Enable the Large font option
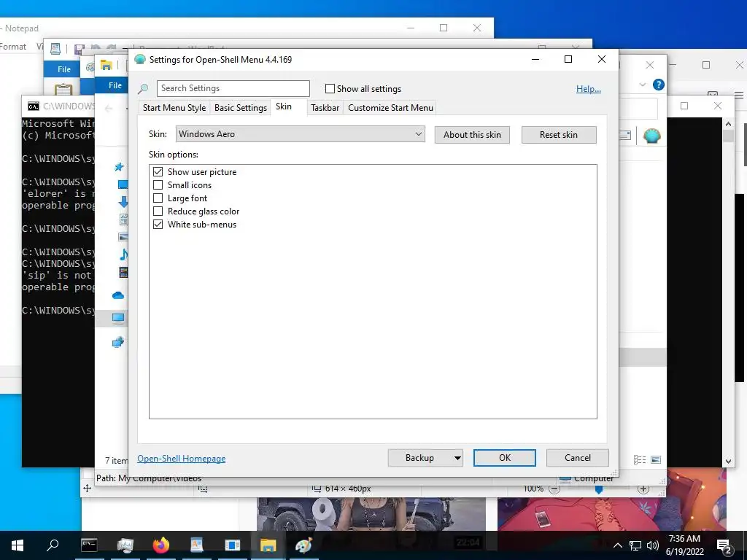Image resolution: width=747 pixels, height=560 pixels. click(x=158, y=198)
